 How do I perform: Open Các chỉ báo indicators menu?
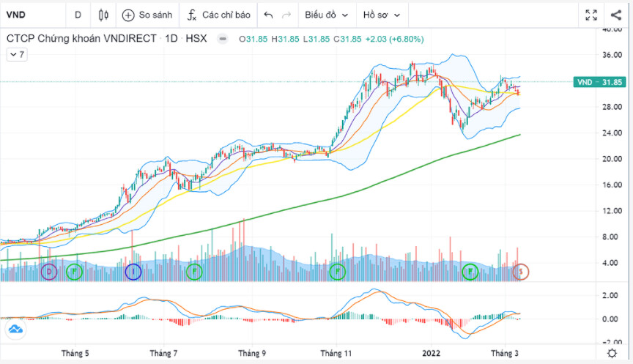pyautogui.click(x=219, y=15)
